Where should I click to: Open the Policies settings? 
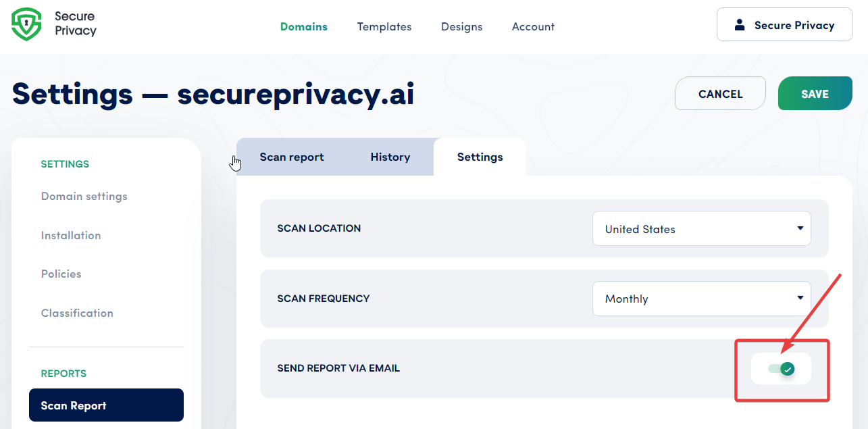pos(61,274)
